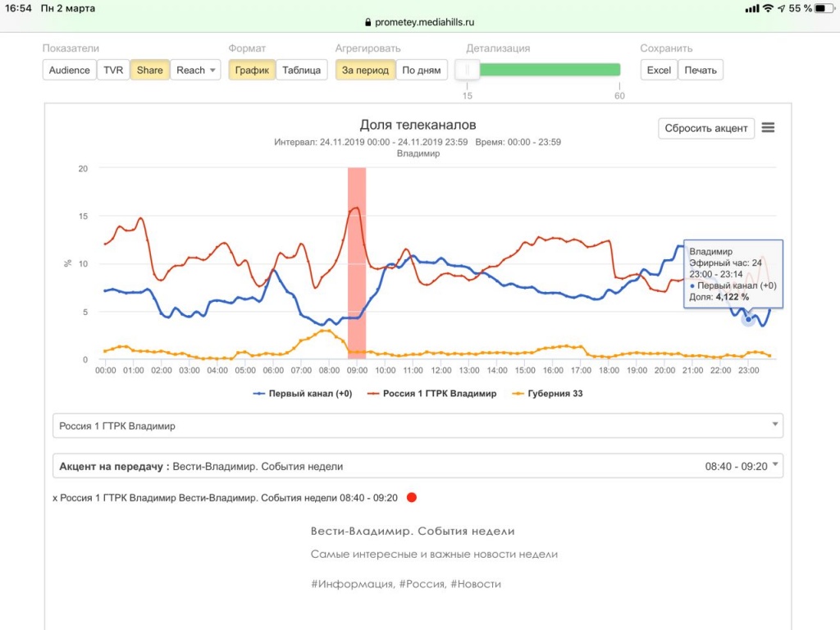This screenshot has width=840, height=630.
Task: Tap the lock icon in address bar
Action: coord(368,22)
